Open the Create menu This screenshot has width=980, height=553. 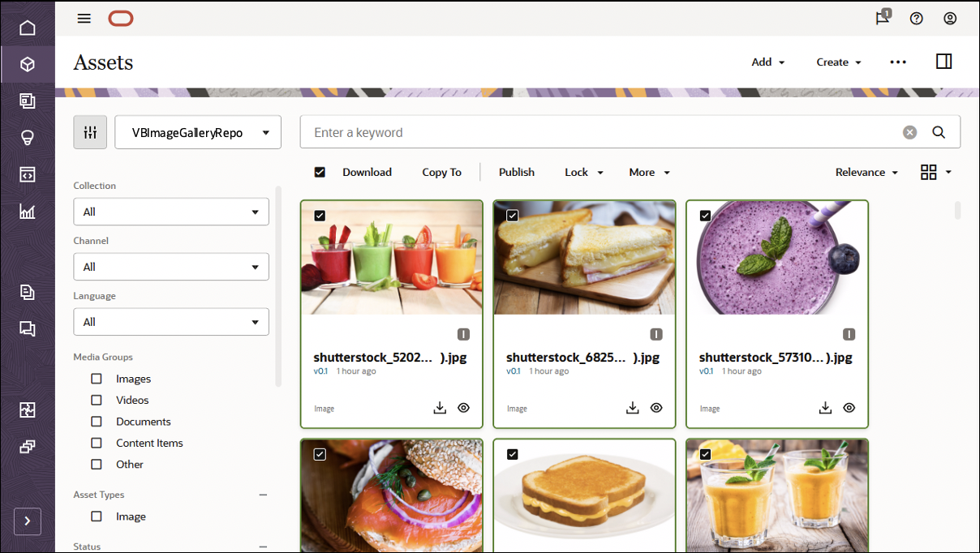click(839, 62)
